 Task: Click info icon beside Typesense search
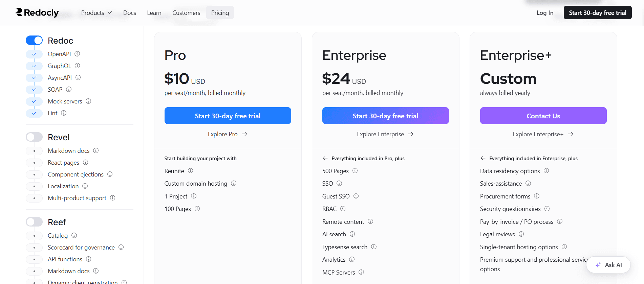(374, 247)
